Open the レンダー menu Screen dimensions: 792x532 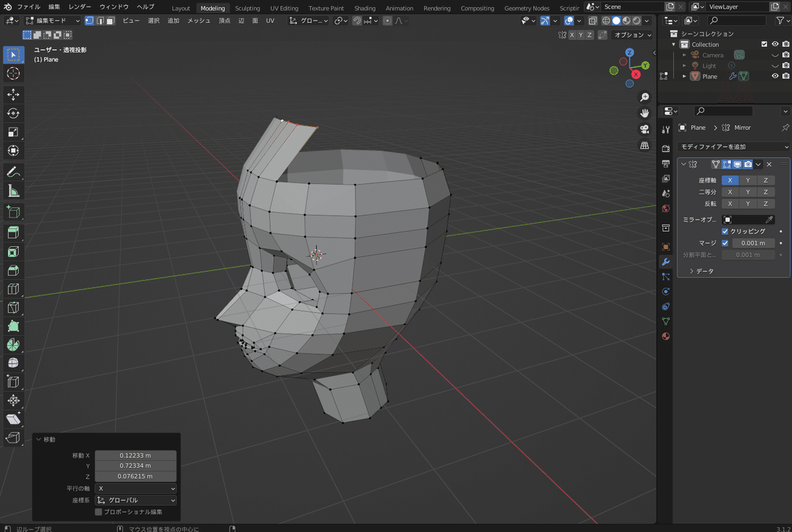[80, 7]
